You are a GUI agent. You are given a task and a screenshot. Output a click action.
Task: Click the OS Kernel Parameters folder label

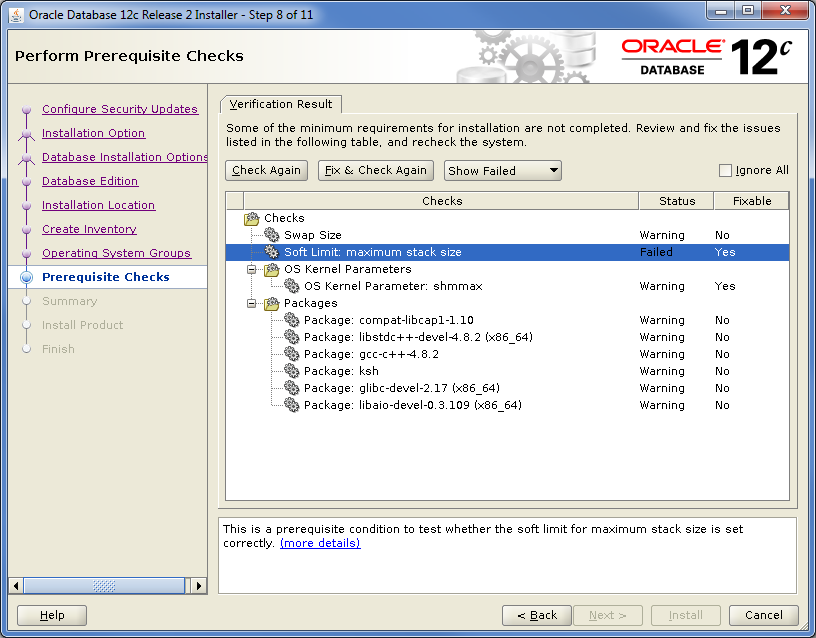click(348, 269)
